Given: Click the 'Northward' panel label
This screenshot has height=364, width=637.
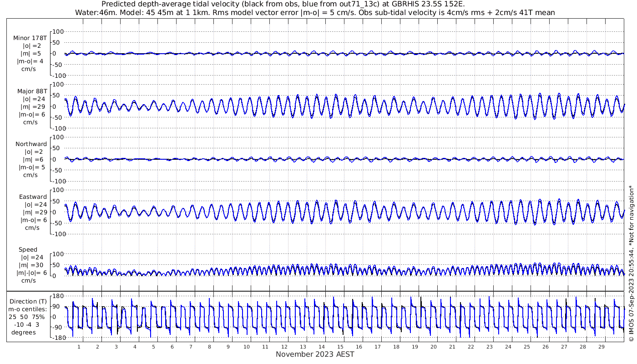Looking at the screenshot, I should click(31, 144).
